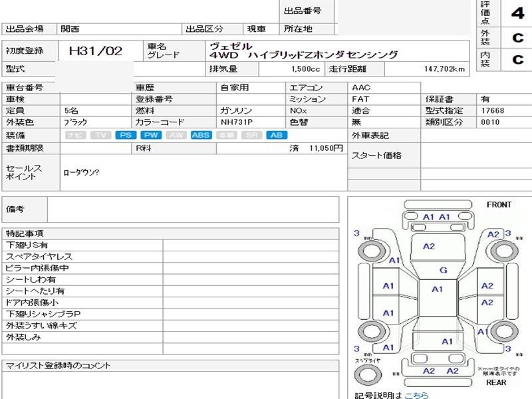Click the 型式指定 number 17668
This screenshot has width=532, height=399.
click(493, 110)
